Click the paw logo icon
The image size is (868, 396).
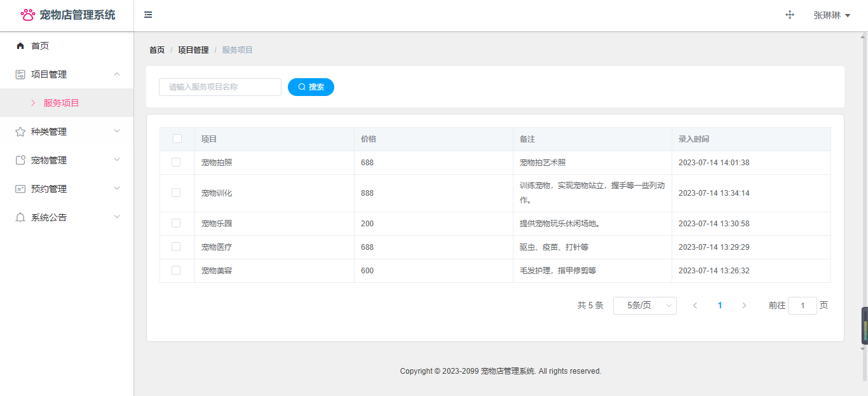[x=28, y=15]
